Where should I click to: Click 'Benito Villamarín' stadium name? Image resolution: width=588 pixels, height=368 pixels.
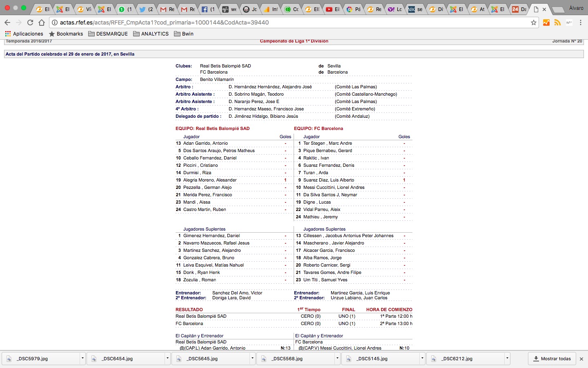pos(217,79)
